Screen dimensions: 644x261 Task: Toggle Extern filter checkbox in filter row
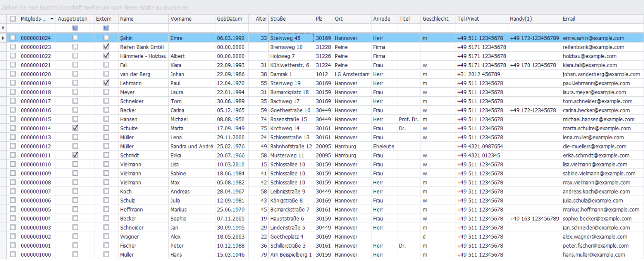point(106,28)
